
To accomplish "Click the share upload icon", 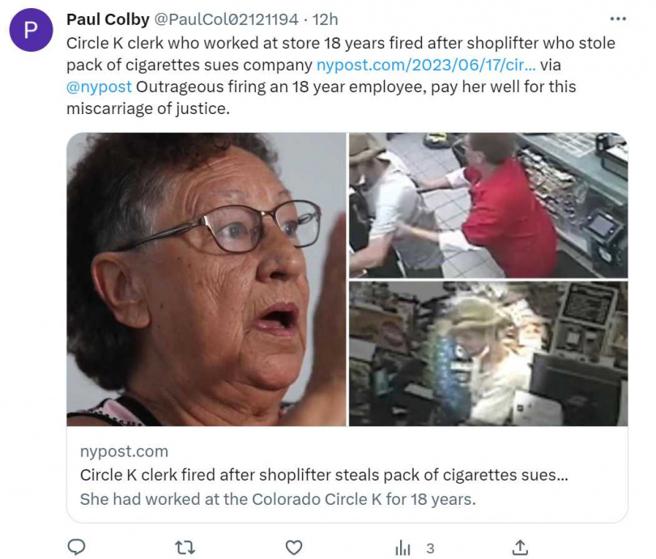I will pos(520,547).
